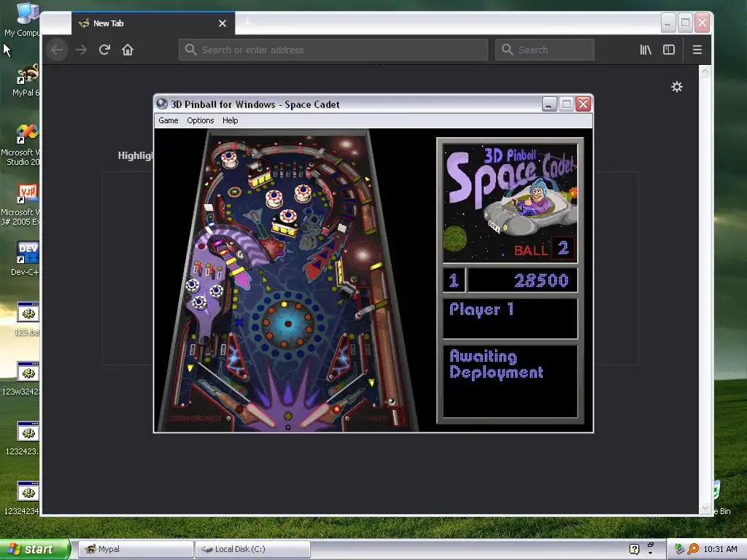Click the green network tray icon
Screen dimensions: 747x560
[679, 549]
